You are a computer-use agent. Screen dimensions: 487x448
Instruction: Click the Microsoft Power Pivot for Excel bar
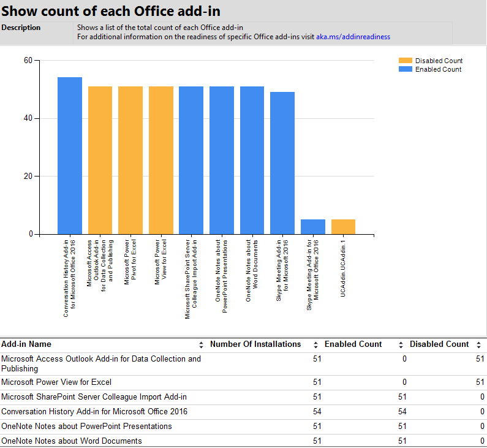(130, 161)
